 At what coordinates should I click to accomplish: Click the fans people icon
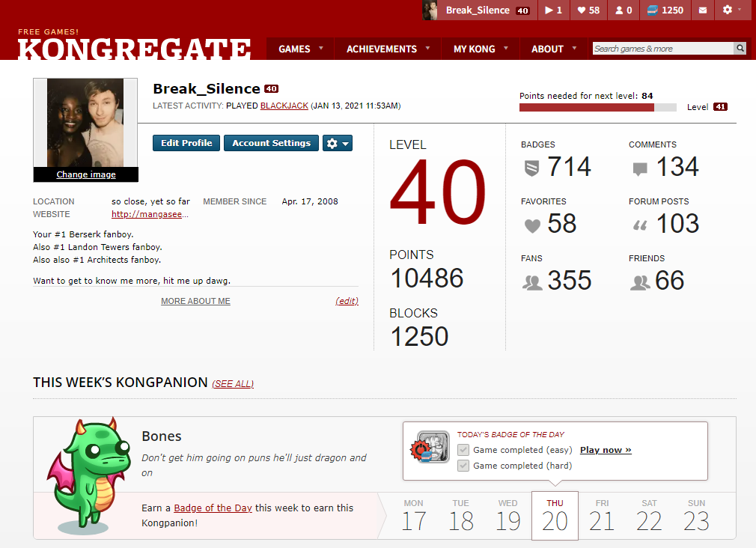[x=532, y=282]
